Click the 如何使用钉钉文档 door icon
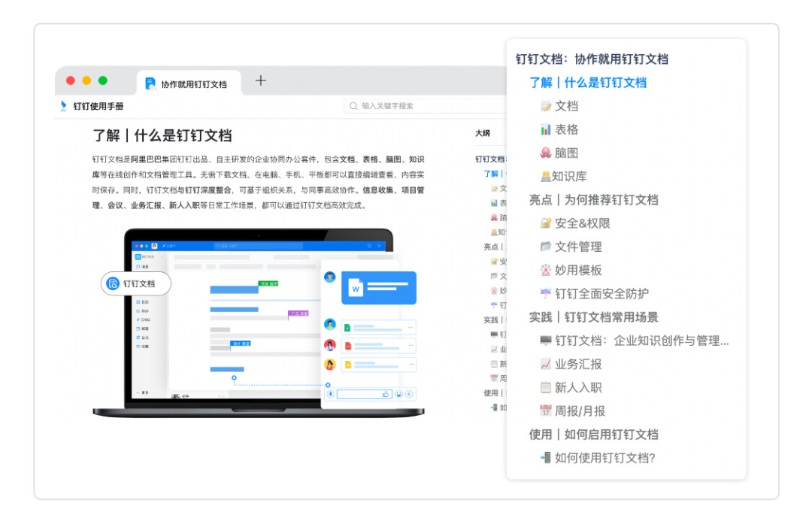This screenshot has height=524, width=812. 546,458
